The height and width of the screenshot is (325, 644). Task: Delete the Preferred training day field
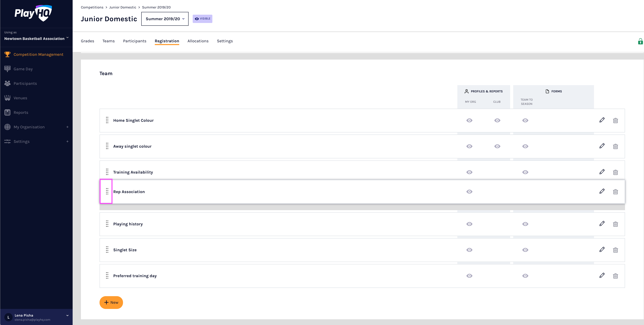point(615,276)
